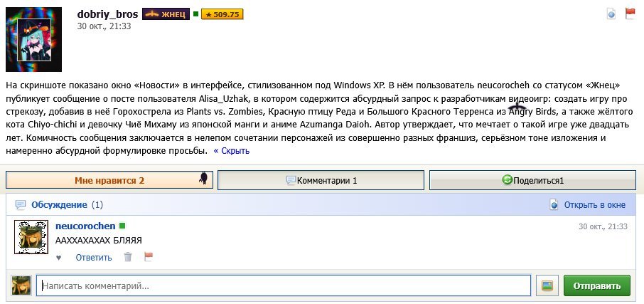Flag neucorochen's comment with the flag icon

tap(149, 257)
